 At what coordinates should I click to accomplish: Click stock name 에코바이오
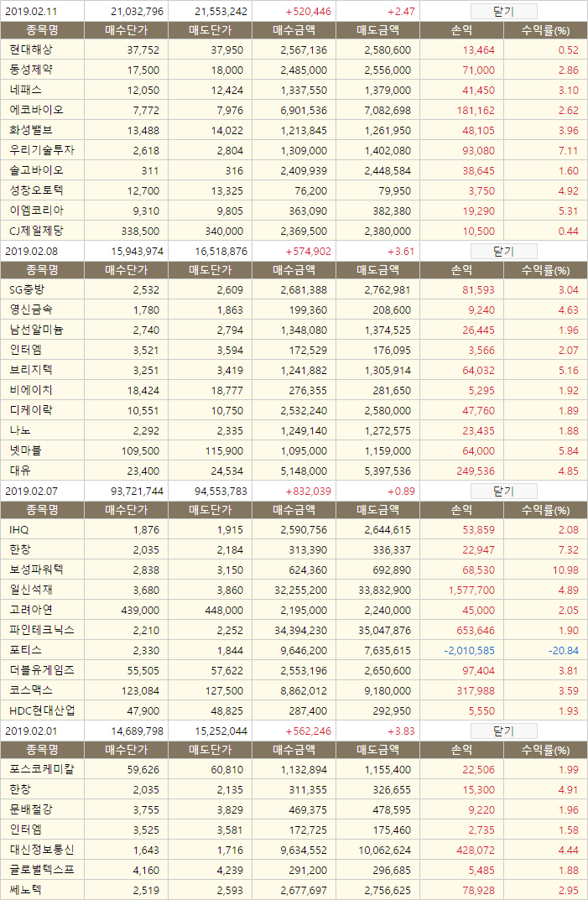point(36,110)
